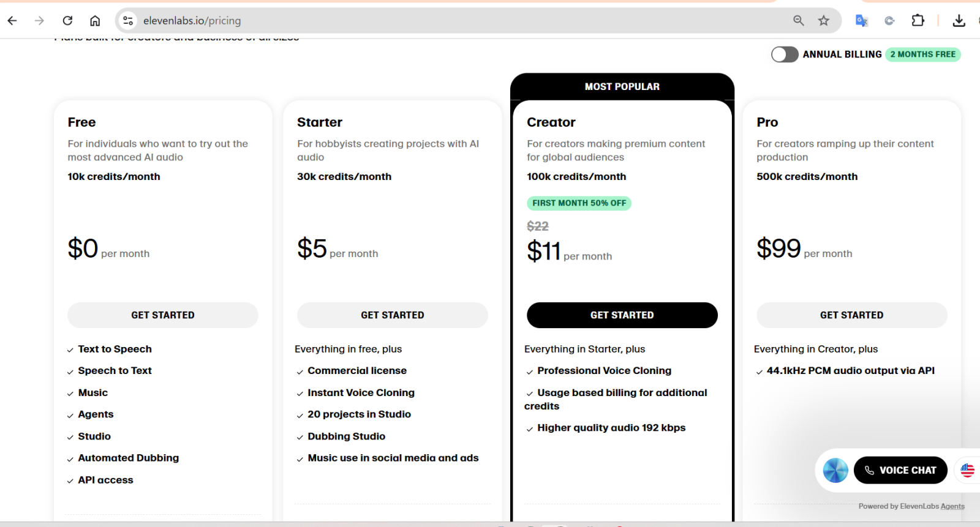
Task: Reload the ElevenLabs pricing page
Action: pyautogui.click(x=67, y=21)
